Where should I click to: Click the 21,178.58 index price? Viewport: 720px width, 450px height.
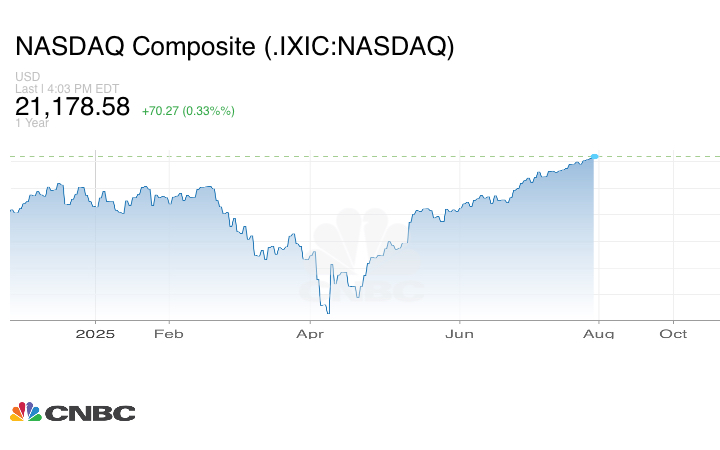(73, 107)
